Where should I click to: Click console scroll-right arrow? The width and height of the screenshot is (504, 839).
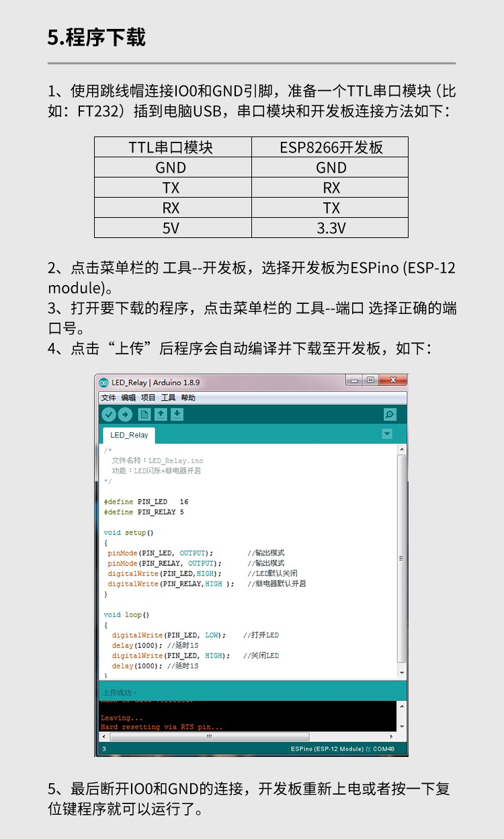(392, 737)
